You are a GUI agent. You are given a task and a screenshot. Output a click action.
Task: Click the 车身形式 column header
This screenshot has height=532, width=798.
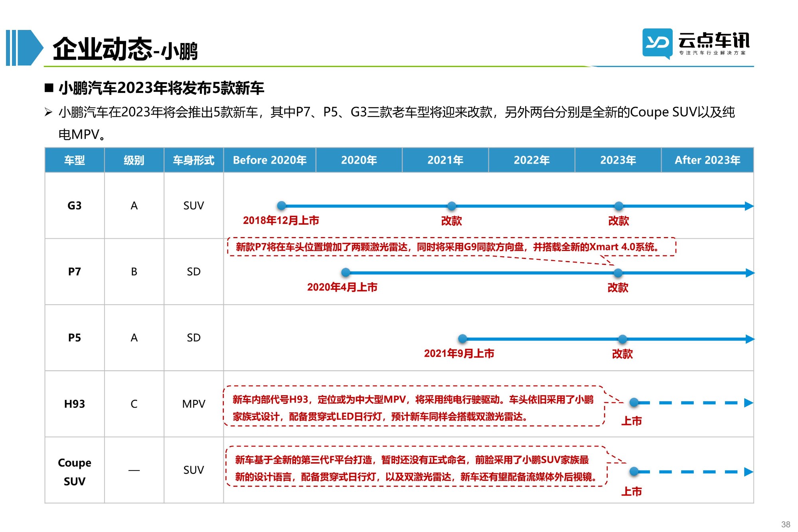coord(194,160)
